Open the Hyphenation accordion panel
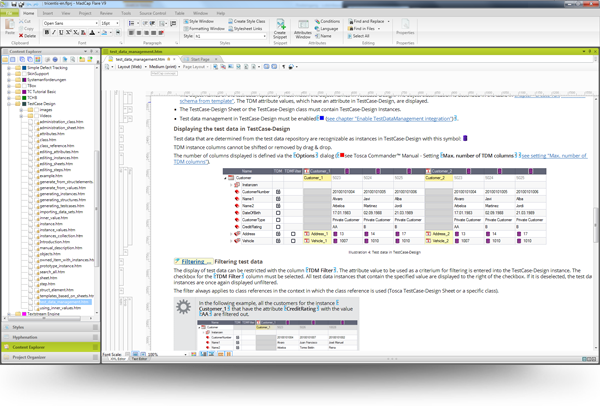Screen dimensions: 600x408 point(51,338)
